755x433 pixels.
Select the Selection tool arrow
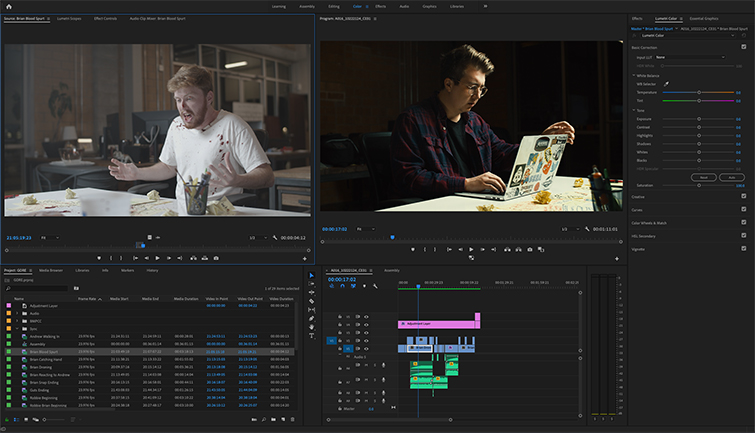pyautogui.click(x=312, y=276)
